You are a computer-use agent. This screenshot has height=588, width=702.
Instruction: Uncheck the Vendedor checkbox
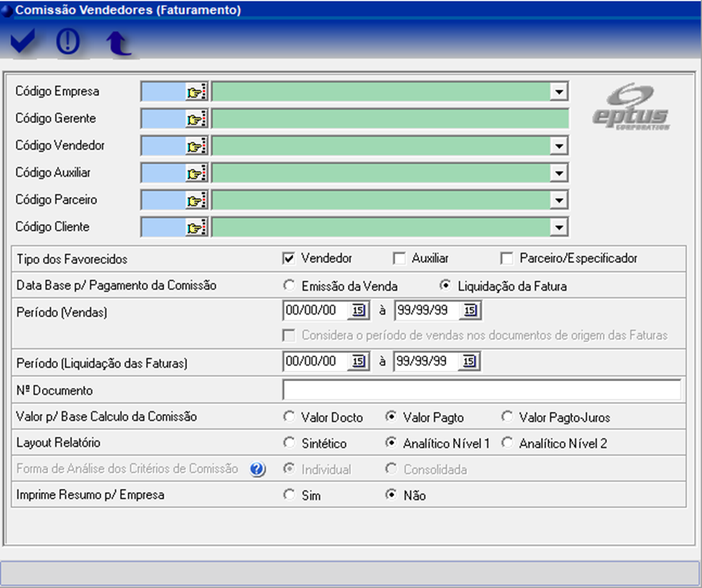[289, 258]
